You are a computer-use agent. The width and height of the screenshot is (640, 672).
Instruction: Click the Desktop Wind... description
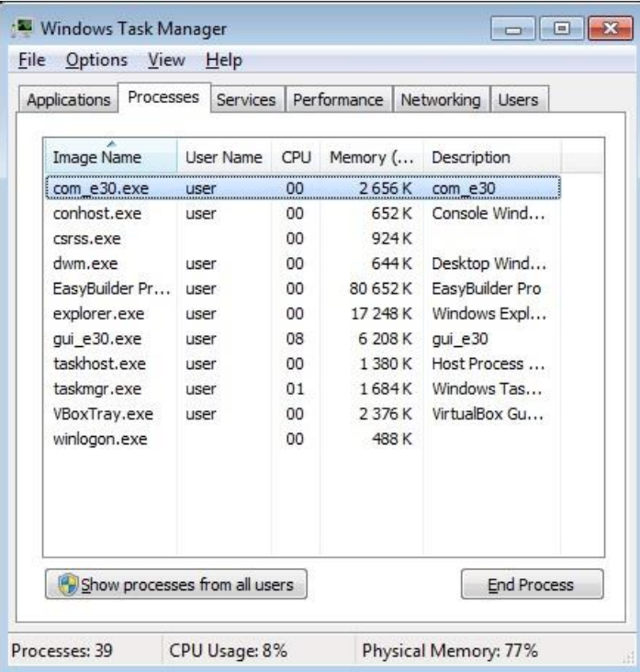[489, 263]
